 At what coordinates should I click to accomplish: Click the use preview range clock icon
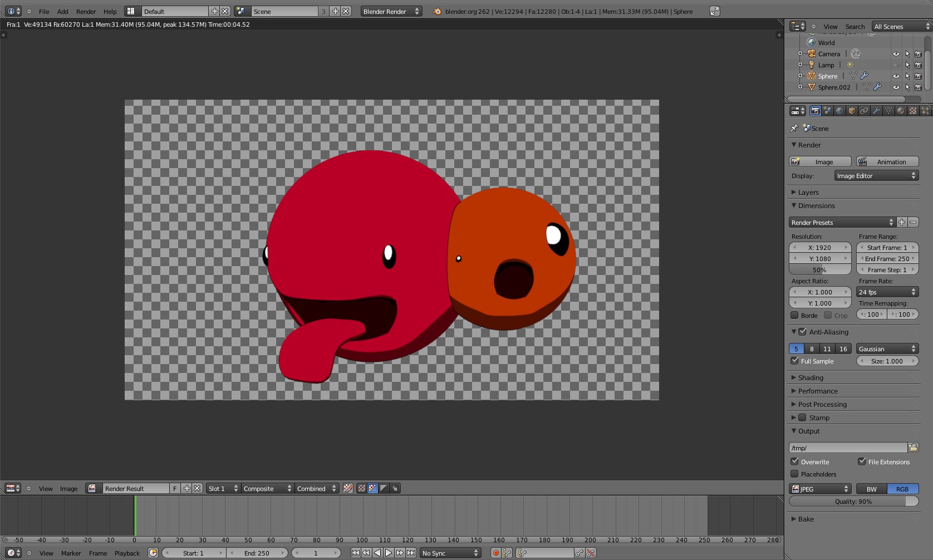pyautogui.click(x=153, y=553)
